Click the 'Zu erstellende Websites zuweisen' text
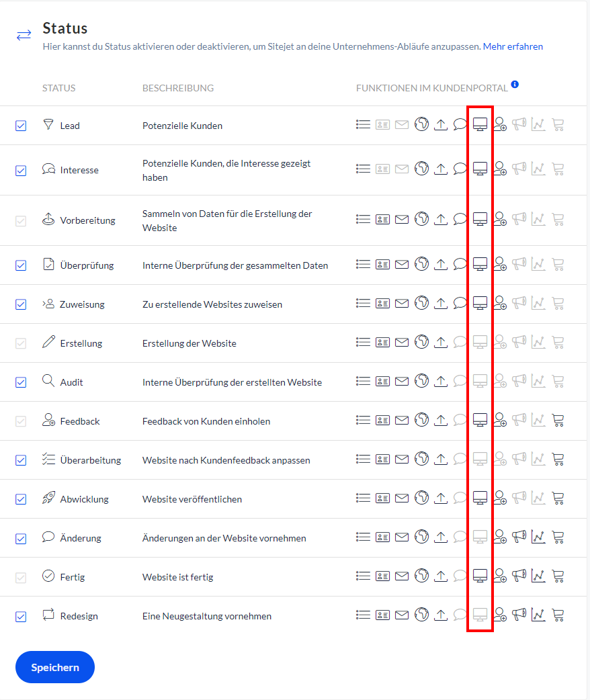 [x=212, y=304]
